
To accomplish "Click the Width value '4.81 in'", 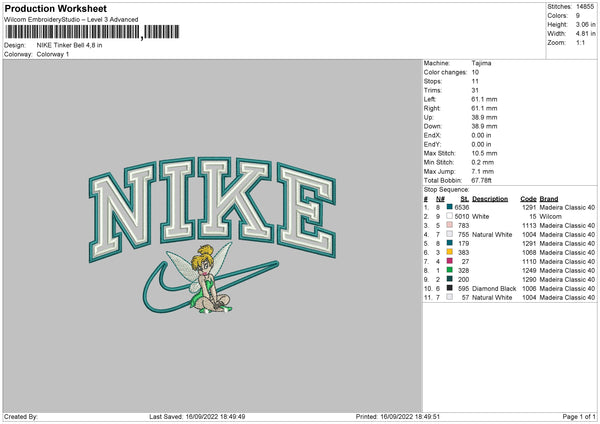I will [585, 34].
